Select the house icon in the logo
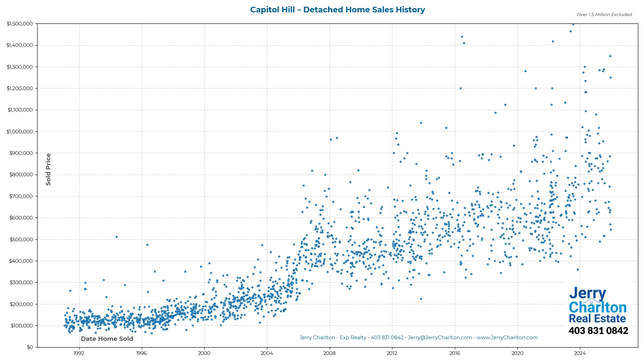The height and width of the screenshot is (362, 644). 592,301
